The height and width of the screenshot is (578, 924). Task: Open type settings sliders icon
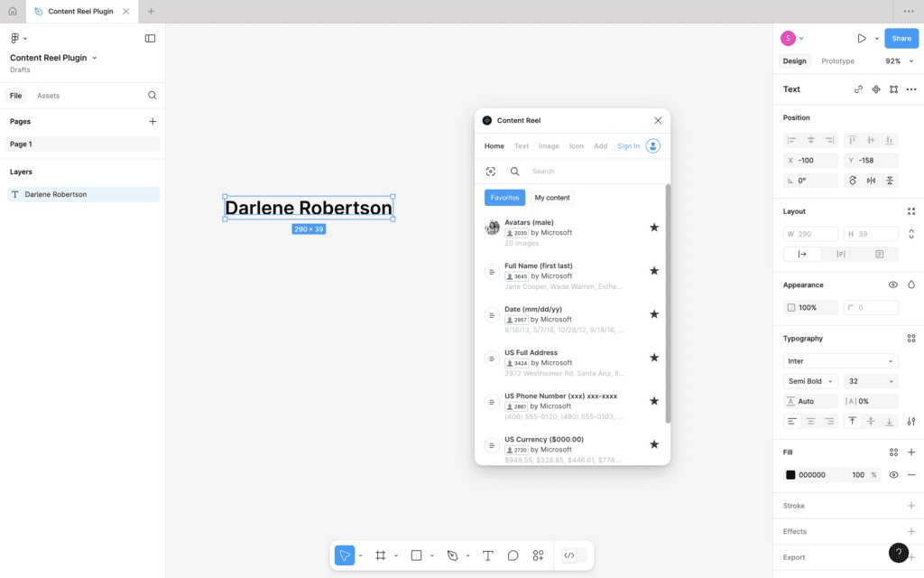(x=911, y=421)
